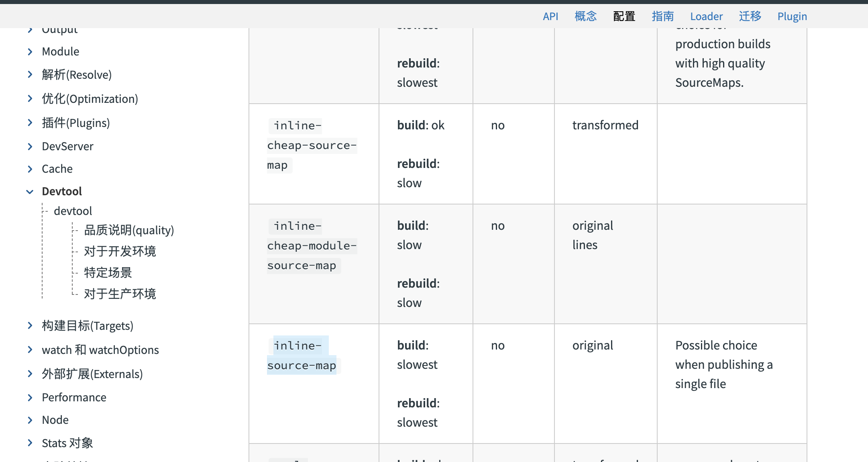Expand the 解析(Resolve) section chevron
The width and height of the screenshot is (868, 462).
point(30,75)
